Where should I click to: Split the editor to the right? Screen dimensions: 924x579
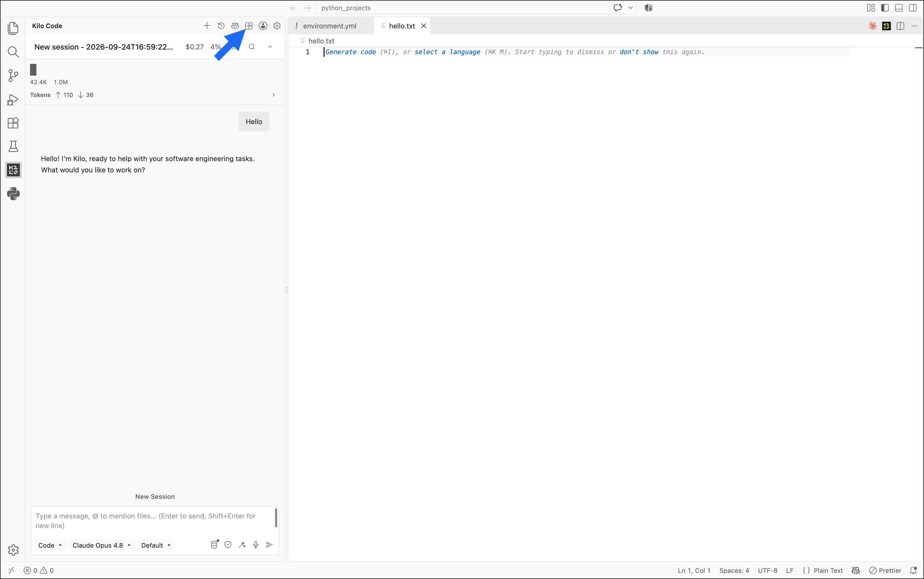(x=900, y=26)
